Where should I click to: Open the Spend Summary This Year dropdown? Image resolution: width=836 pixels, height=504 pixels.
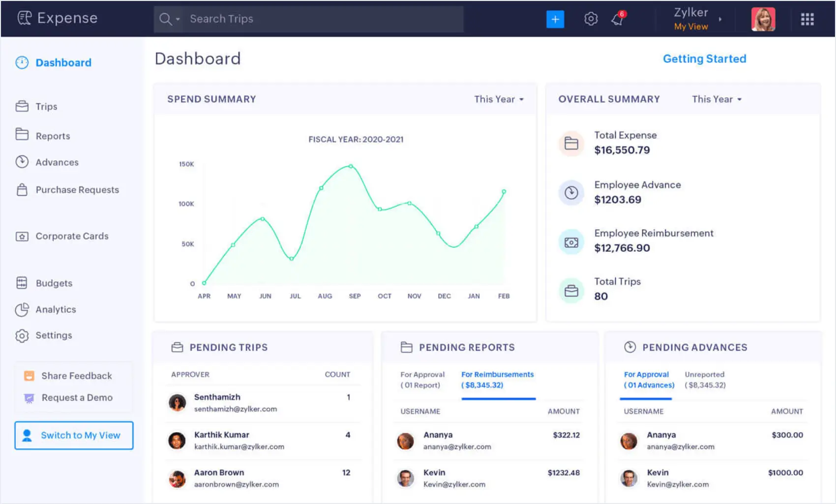tap(499, 99)
